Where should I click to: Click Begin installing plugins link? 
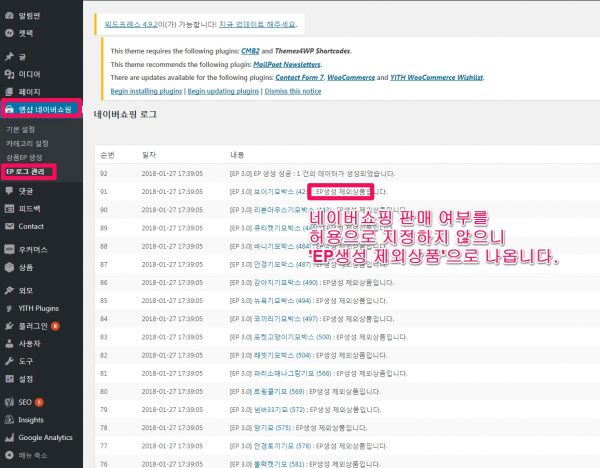tap(146, 91)
